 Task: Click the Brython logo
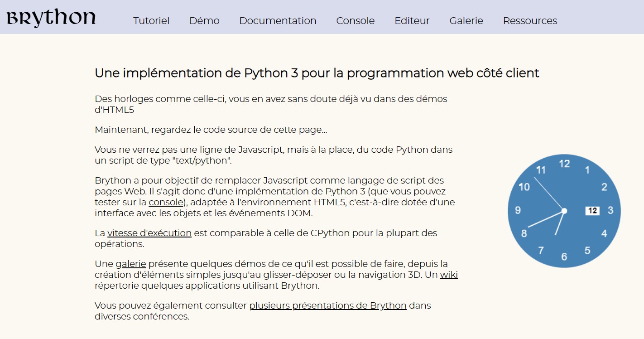51,18
